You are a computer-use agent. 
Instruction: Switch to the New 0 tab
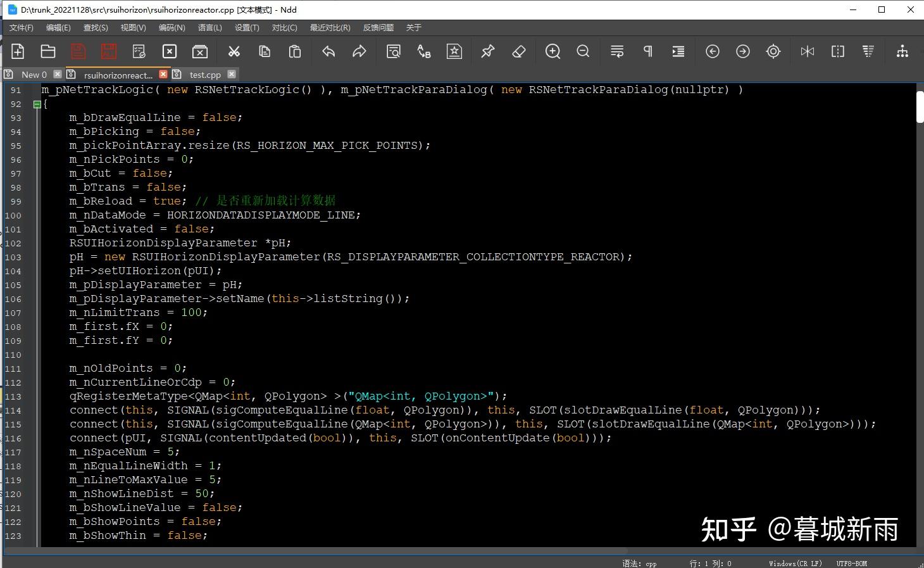pos(34,75)
